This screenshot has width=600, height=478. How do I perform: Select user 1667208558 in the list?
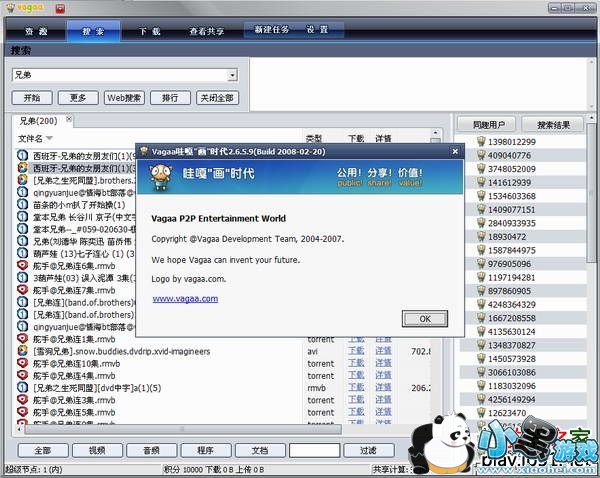coord(511,318)
